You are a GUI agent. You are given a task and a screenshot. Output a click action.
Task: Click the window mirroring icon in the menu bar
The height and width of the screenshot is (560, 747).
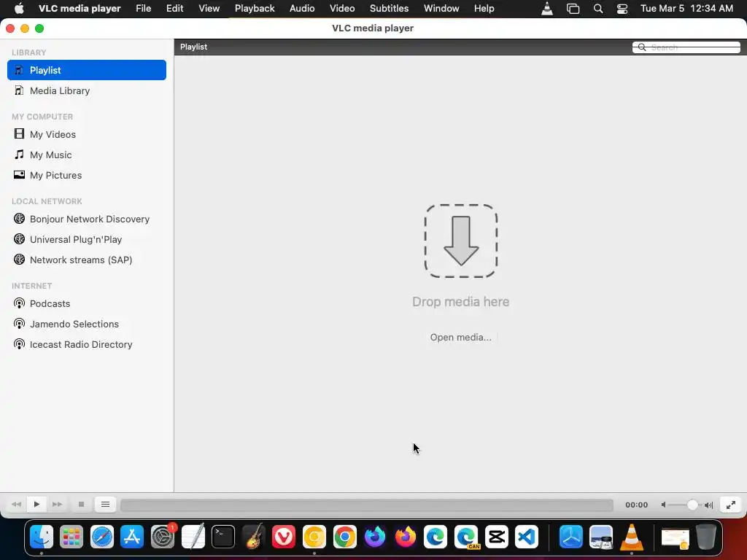[573, 9]
